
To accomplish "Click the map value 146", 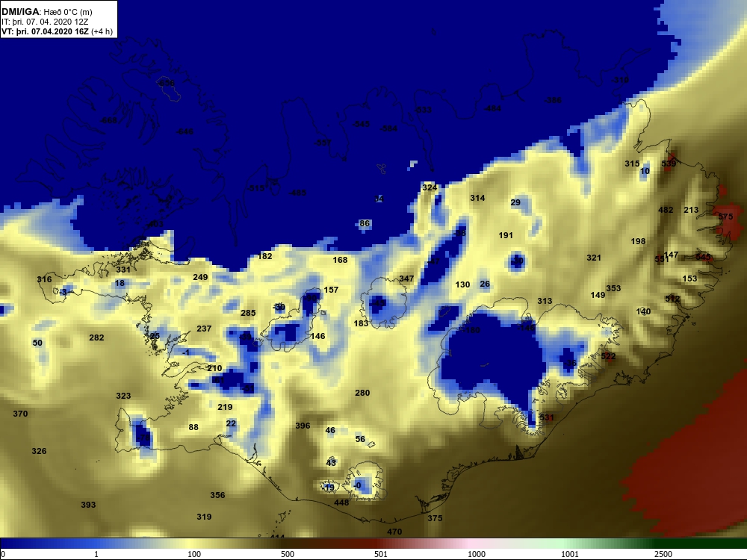I will [317, 336].
